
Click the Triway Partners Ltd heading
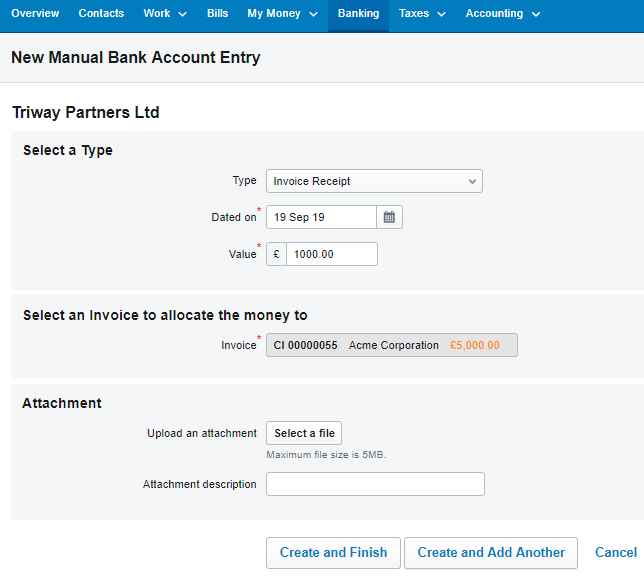(x=86, y=112)
